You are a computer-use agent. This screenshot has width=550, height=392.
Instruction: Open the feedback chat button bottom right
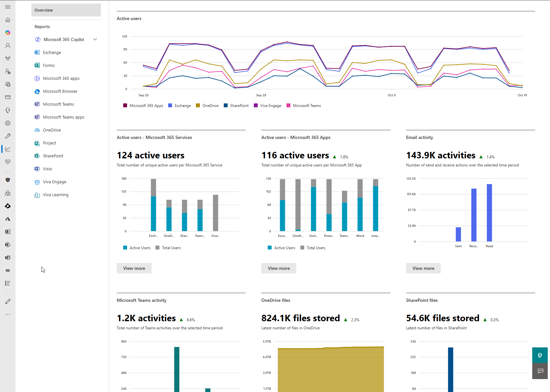pyautogui.click(x=540, y=371)
